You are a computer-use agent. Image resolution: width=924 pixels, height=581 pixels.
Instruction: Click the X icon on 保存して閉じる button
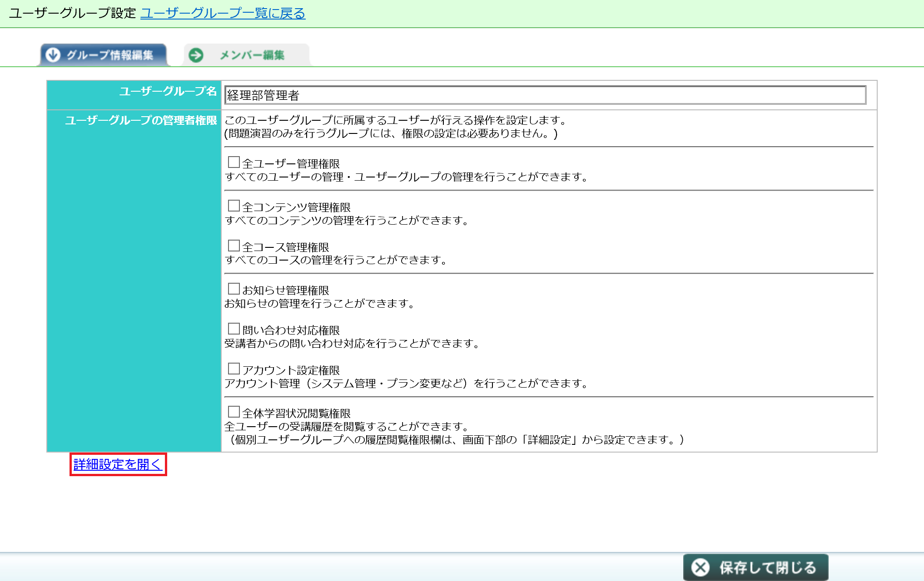click(700, 567)
